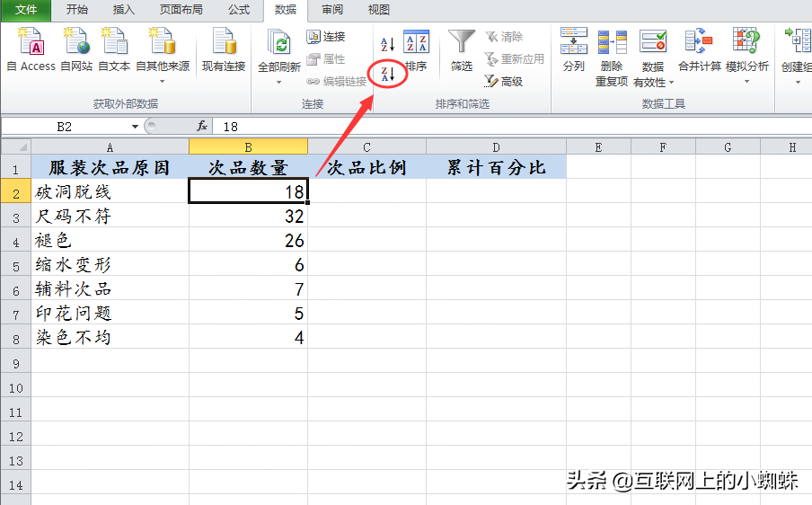The image size is (812, 505).
Task: Open 连接 connections button
Action: coord(326,36)
